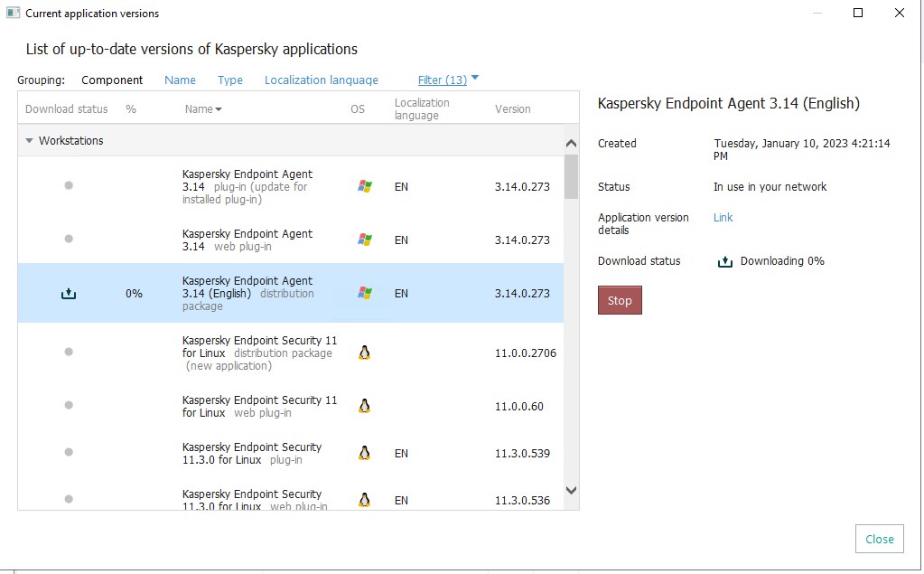Click download icon on selected Endpoint Agent row
Viewport: 924px width, 574px height.
coord(69,294)
